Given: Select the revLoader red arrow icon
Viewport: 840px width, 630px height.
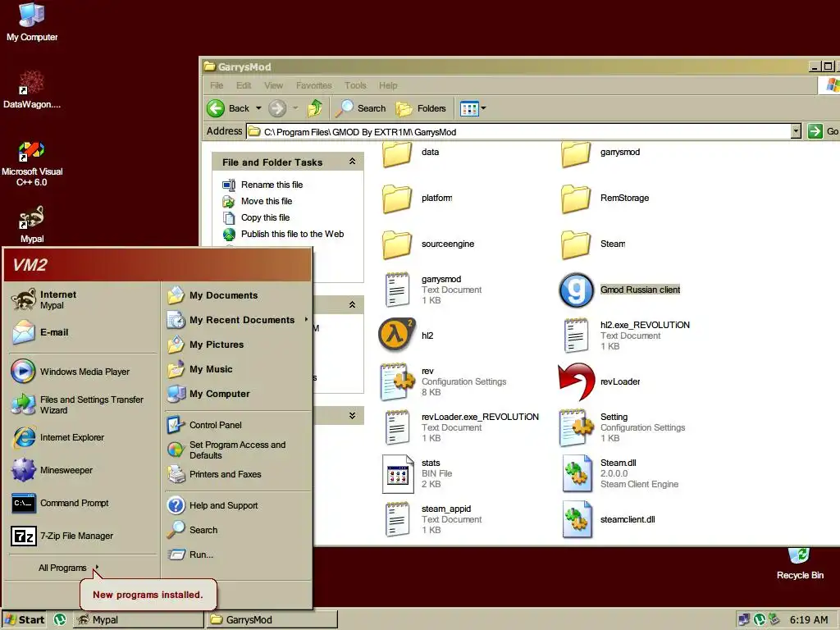Looking at the screenshot, I should click(x=577, y=381).
